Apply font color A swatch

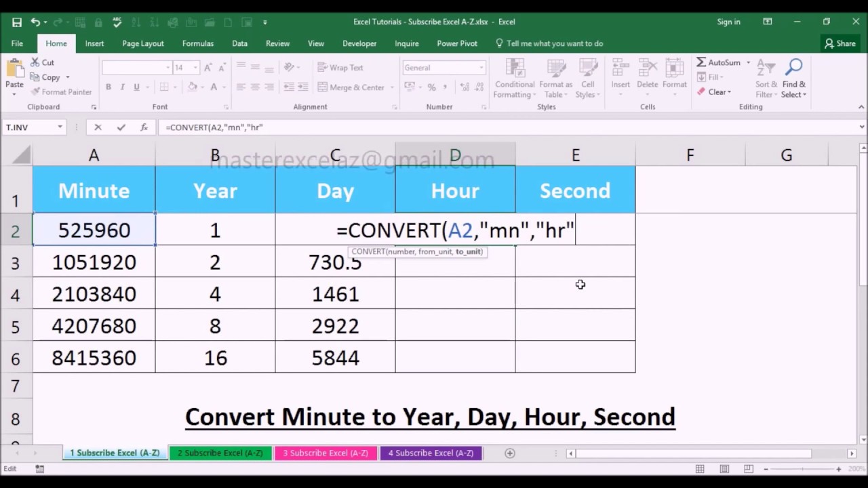point(214,87)
